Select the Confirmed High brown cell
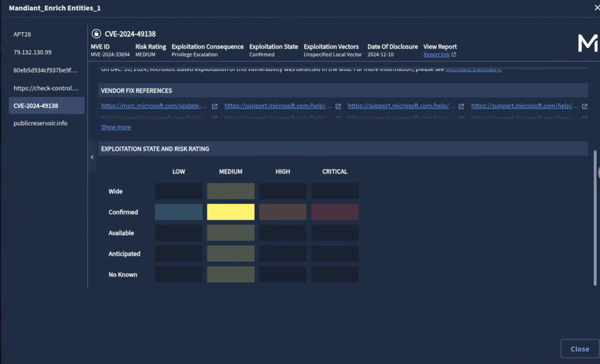The image size is (600, 364). click(283, 212)
